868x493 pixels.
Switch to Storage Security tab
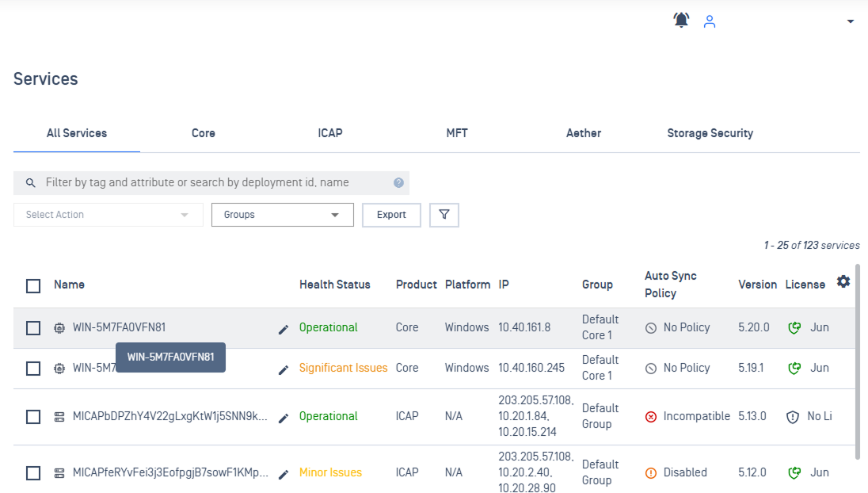click(710, 133)
